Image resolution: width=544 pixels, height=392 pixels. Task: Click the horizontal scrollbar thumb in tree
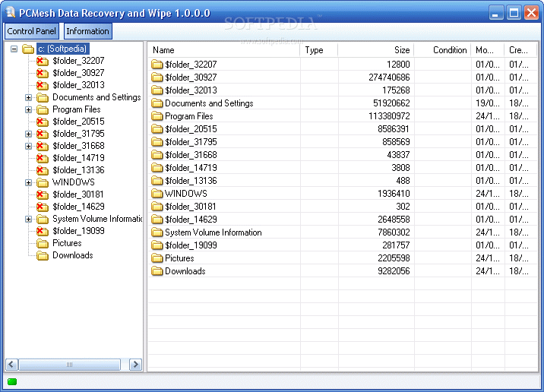click(69, 364)
